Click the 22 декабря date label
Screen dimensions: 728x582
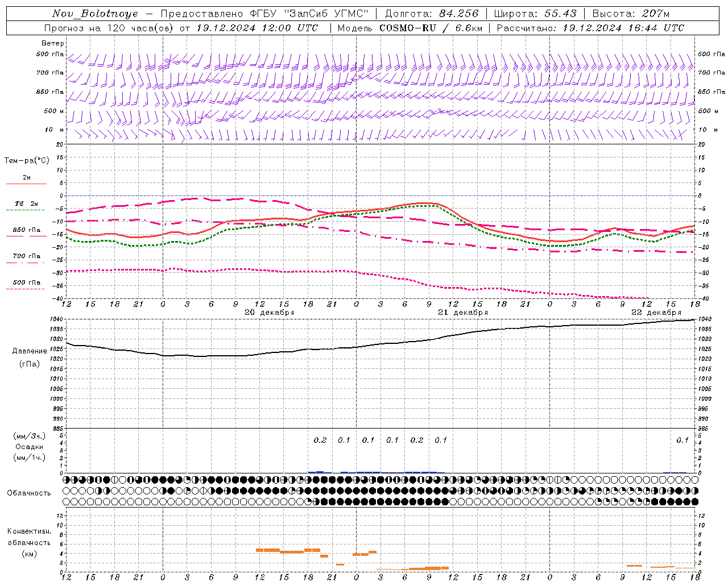[x=656, y=313]
